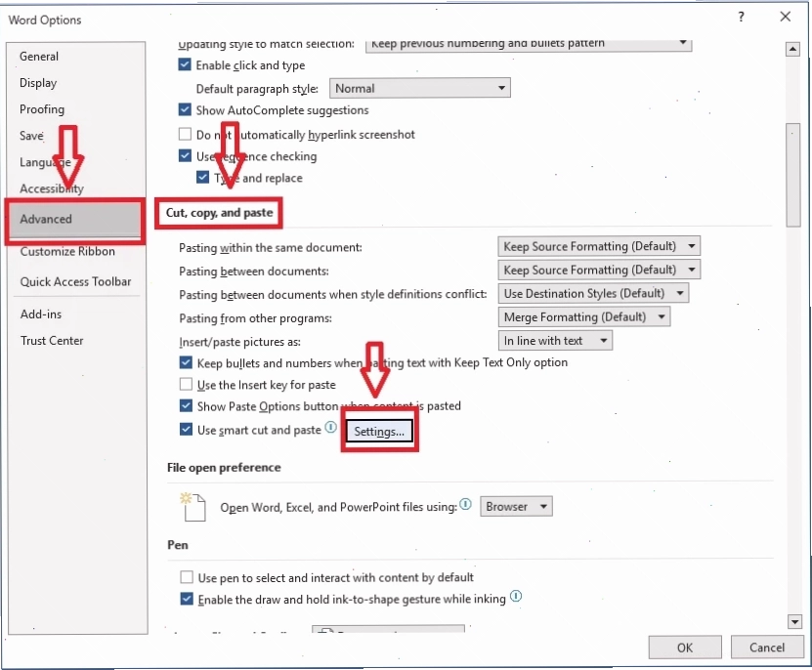This screenshot has width=812, height=670.
Task: Disable Enable click and type checkbox
Action: (x=185, y=64)
